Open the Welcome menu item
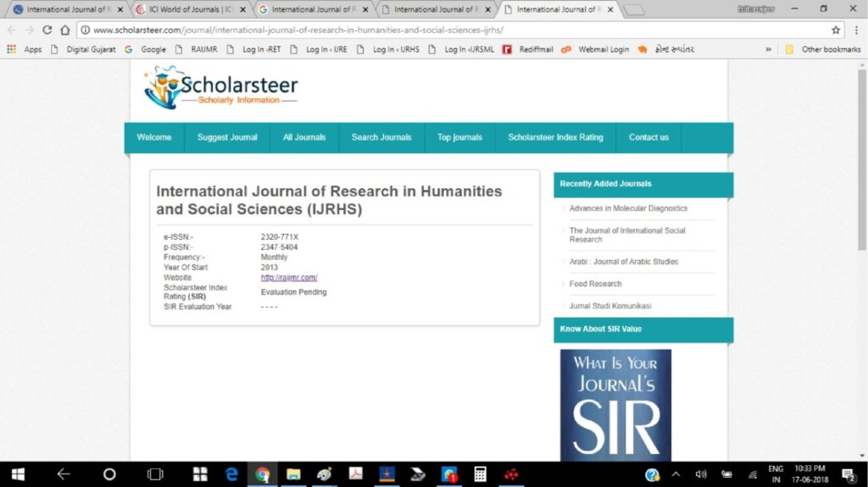Image resolution: width=868 pixels, height=487 pixels. tap(154, 137)
